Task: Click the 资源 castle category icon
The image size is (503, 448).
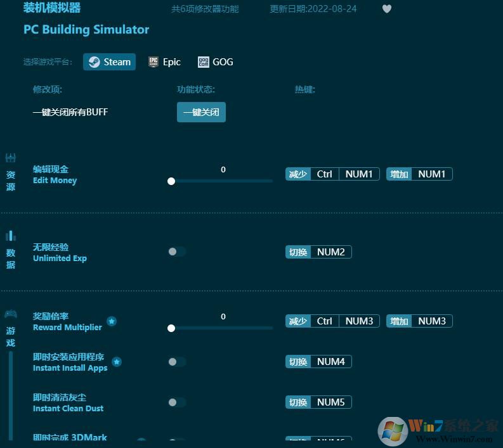Action: (x=11, y=158)
